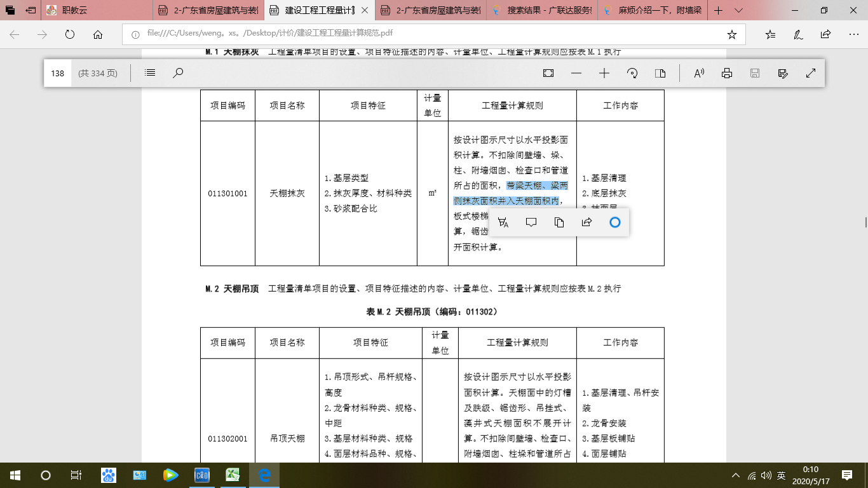
Task: Click the clock showing 0:10 2020/5/17
Action: [810, 475]
